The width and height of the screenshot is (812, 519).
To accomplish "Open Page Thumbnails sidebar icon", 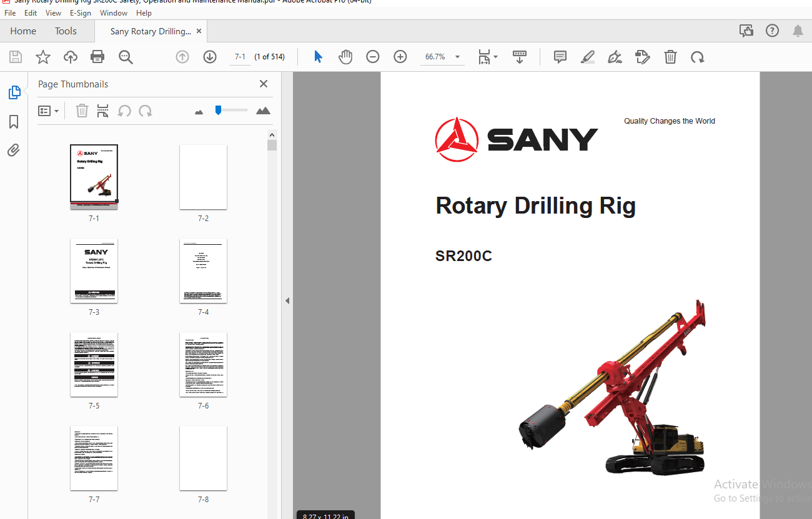I will coord(14,92).
